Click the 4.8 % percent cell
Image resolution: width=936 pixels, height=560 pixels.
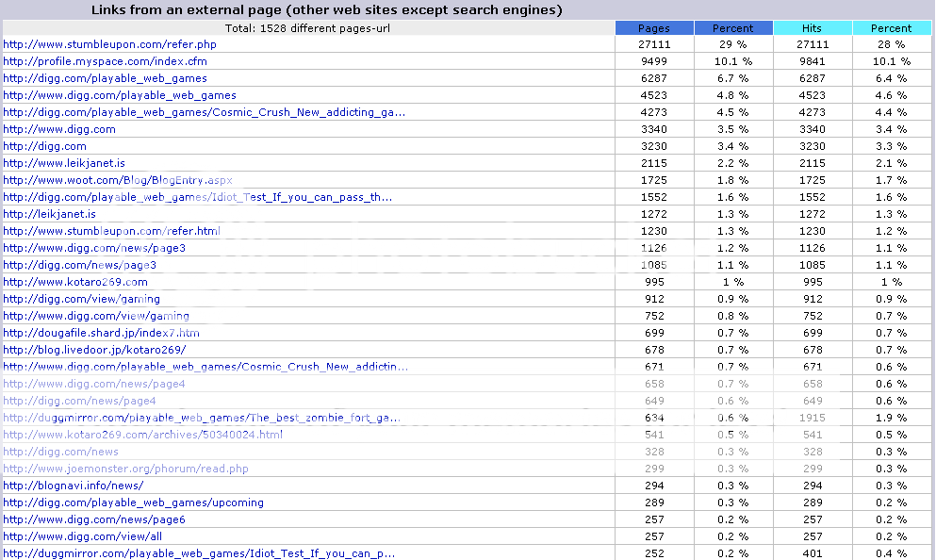(733, 95)
